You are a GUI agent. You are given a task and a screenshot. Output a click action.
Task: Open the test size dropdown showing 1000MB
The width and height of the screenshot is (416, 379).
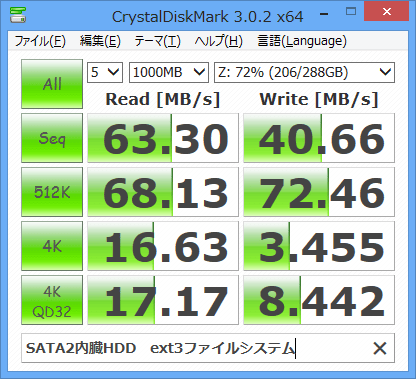[169, 72]
